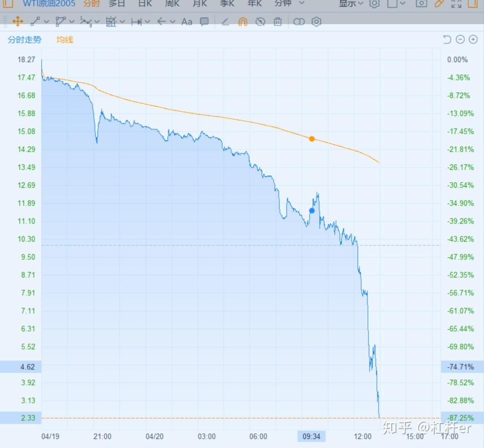Open the 显示 dropdown
This screenshot has width=484, height=448.
pyautogui.click(x=351, y=4)
